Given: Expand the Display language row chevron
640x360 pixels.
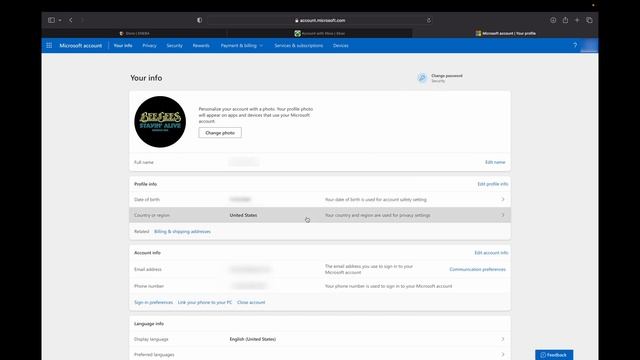Looking at the screenshot, I should 503,339.
